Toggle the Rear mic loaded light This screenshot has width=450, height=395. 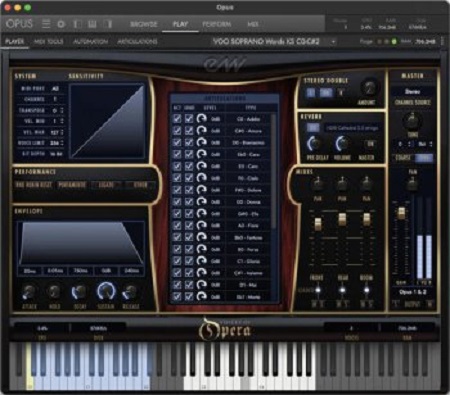pos(342,290)
